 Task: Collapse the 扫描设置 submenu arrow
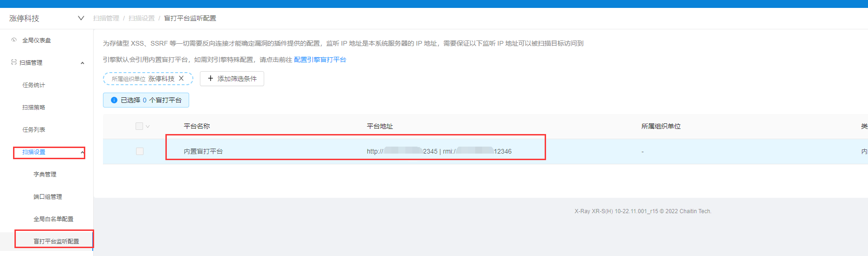tap(82, 152)
